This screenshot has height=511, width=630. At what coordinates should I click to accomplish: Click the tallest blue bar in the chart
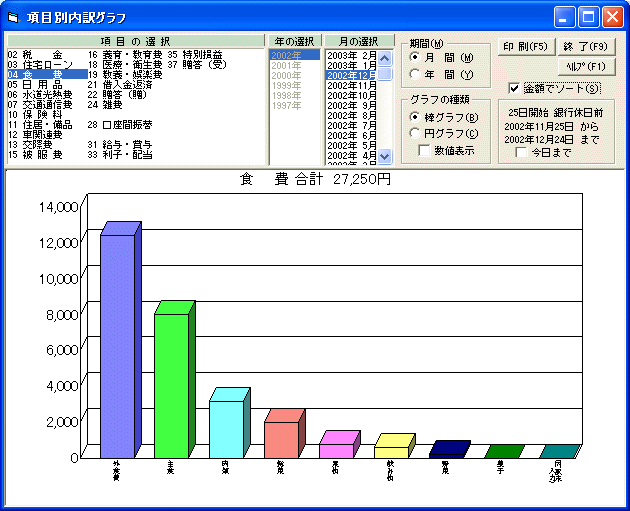tap(115, 345)
